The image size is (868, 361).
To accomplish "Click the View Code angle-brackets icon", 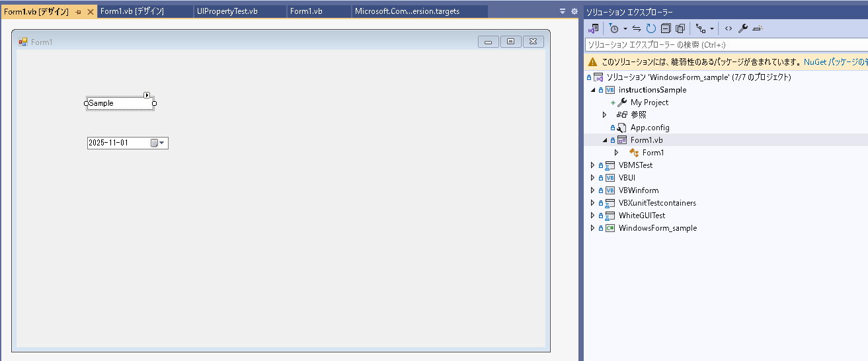I will click(x=729, y=28).
